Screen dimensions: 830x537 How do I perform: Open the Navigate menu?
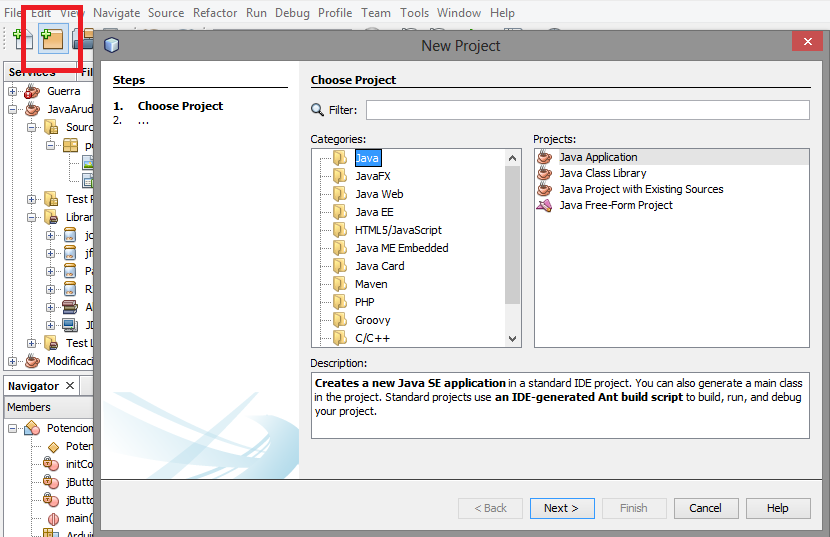coord(116,13)
